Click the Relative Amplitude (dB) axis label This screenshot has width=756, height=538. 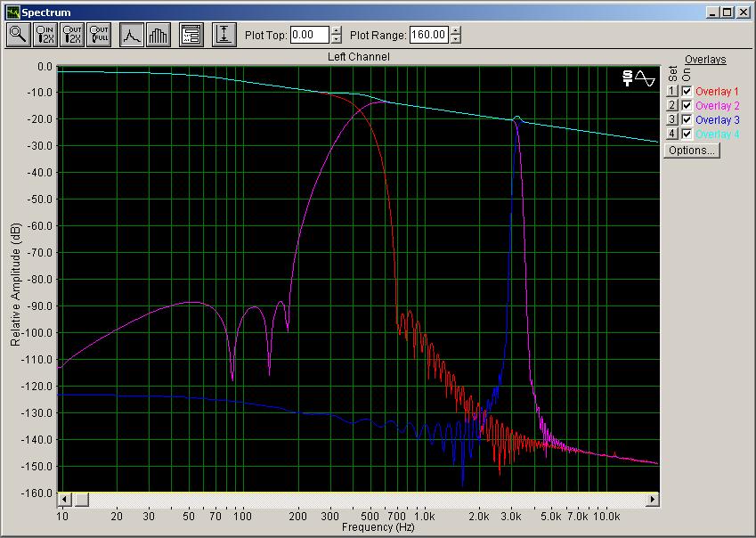(x=15, y=284)
